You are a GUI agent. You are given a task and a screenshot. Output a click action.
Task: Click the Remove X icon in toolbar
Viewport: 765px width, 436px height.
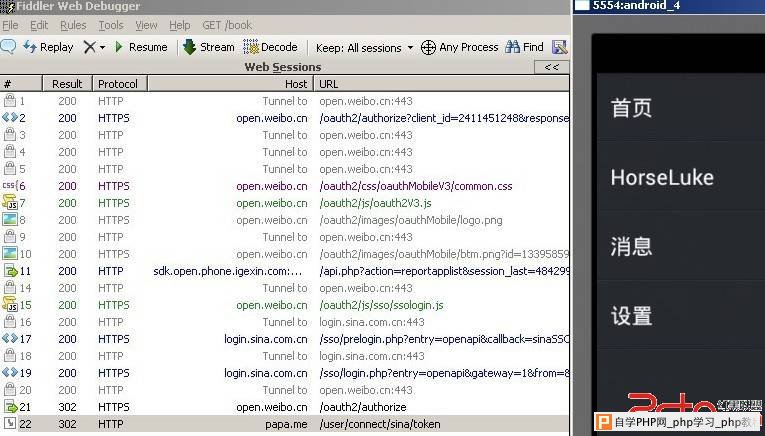(90, 47)
